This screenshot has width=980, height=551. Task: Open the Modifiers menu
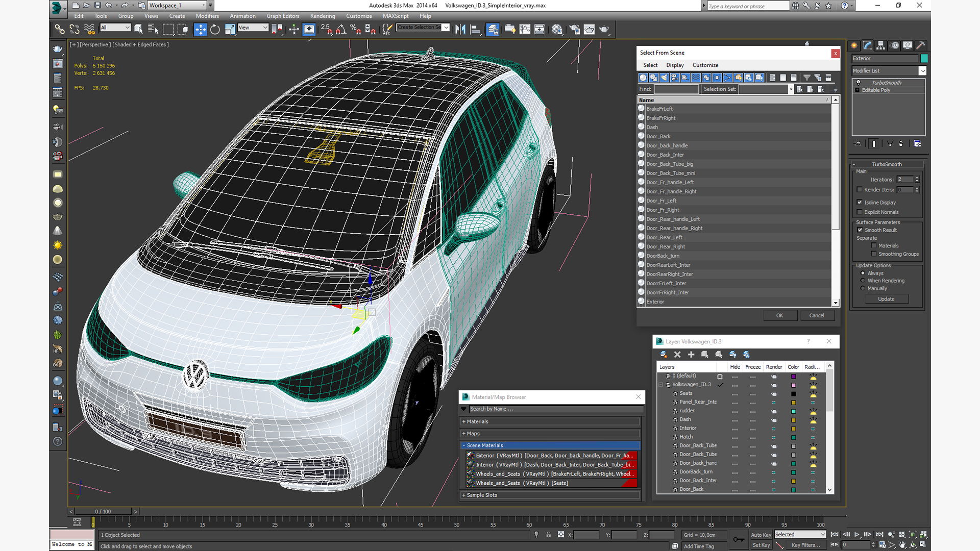(x=207, y=16)
